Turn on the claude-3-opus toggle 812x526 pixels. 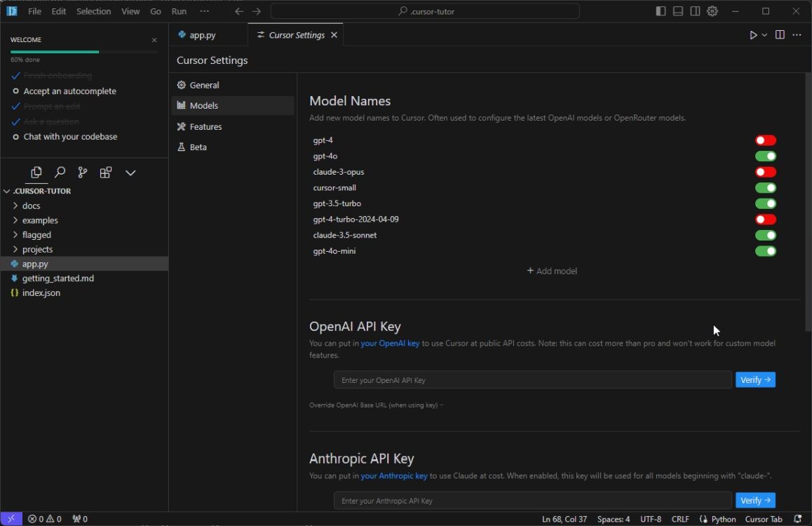coord(765,172)
